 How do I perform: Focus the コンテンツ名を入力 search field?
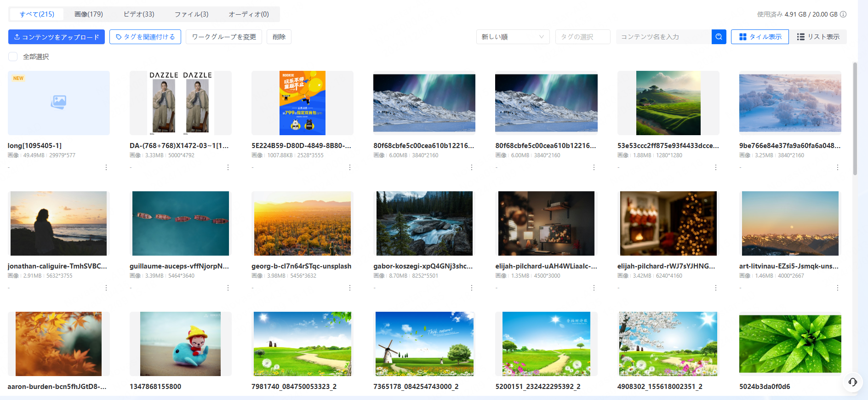click(663, 37)
